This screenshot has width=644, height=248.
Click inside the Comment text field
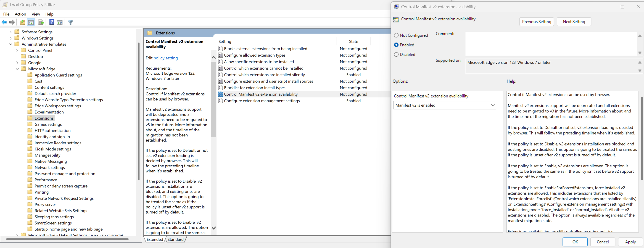(x=552, y=44)
